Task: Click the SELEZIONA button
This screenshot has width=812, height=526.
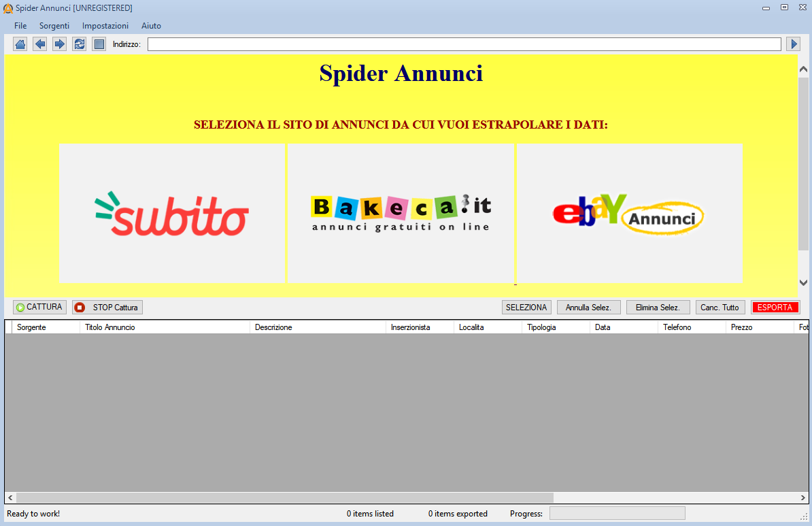Action: pyautogui.click(x=526, y=308)
